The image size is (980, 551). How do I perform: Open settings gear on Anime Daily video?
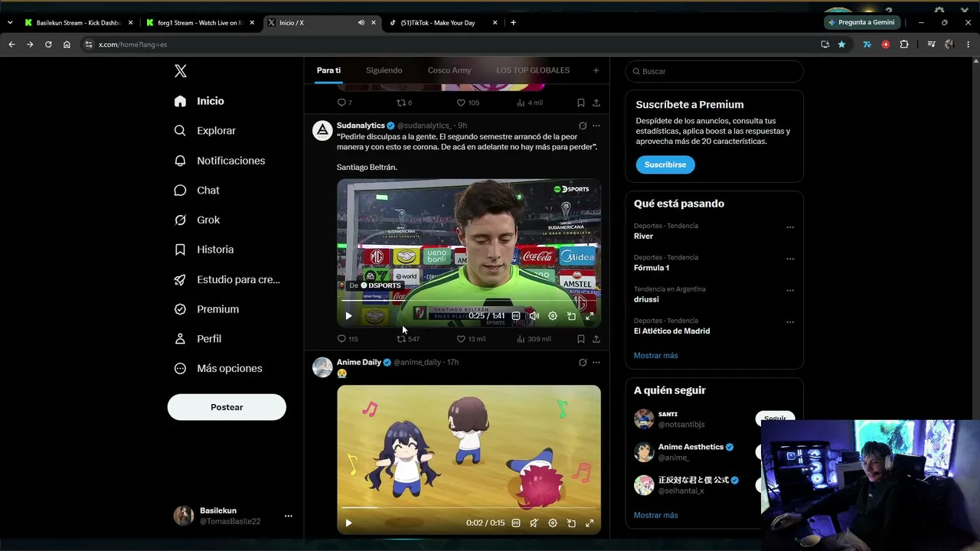(x=553, y=523)
